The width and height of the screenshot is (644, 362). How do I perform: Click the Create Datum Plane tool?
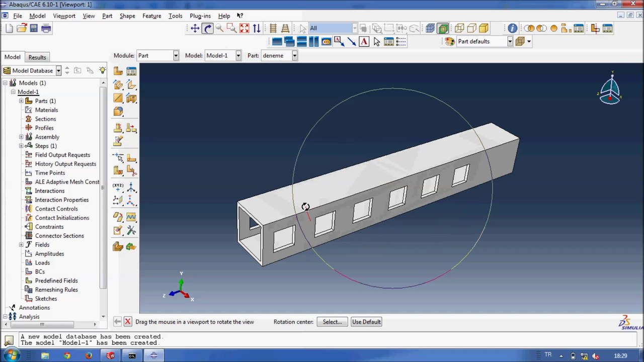[118, 200]
